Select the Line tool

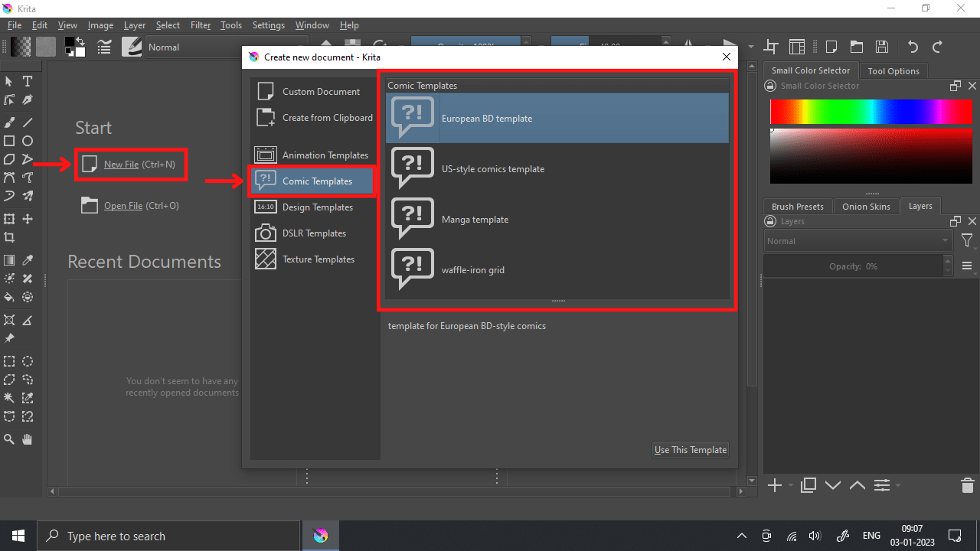point(28,122)
